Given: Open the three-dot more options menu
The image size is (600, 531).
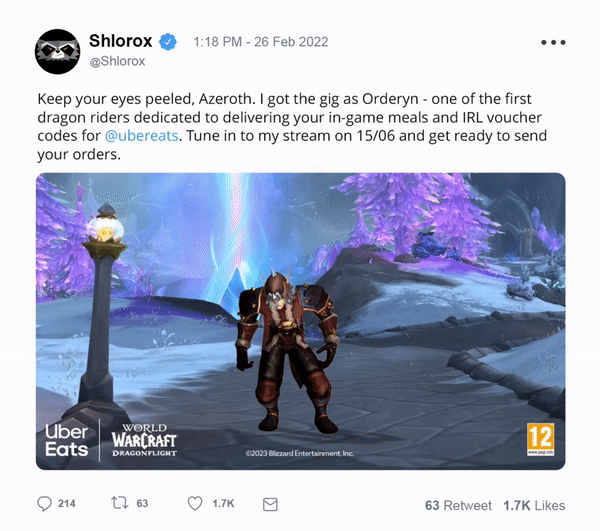Looking at the screenshot, I should [553, 42].
